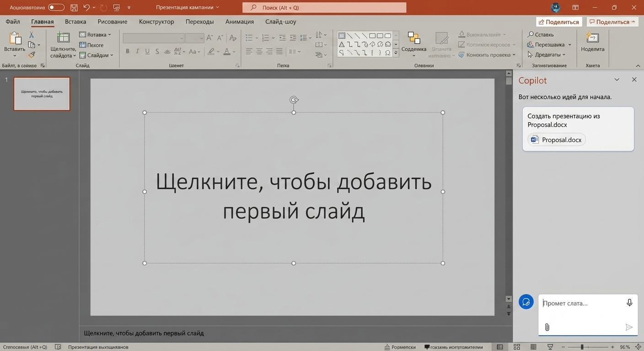Open the font size combo box
The image size is (644, 351).
194,38
